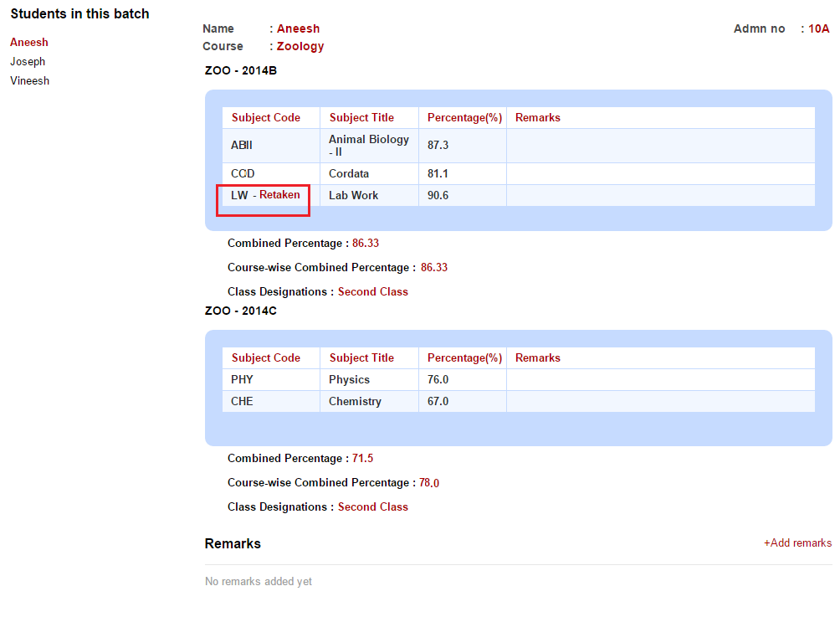
Task: Select the Animal Biology - II subject title
Action: [x=368, y=145]
